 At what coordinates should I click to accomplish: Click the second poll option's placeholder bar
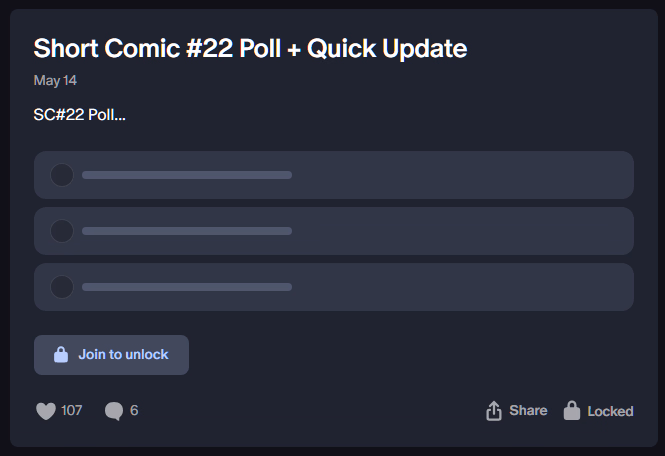pos(187,231)
